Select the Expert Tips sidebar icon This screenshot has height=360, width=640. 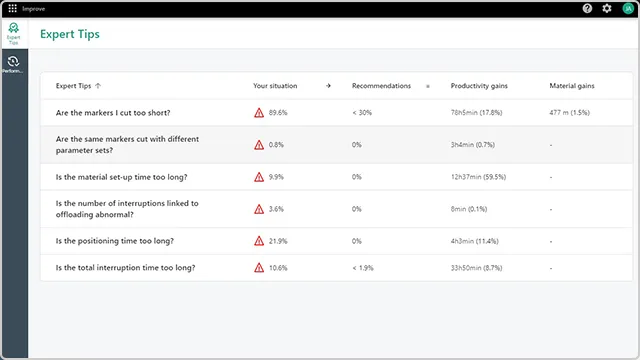point(13,33)
